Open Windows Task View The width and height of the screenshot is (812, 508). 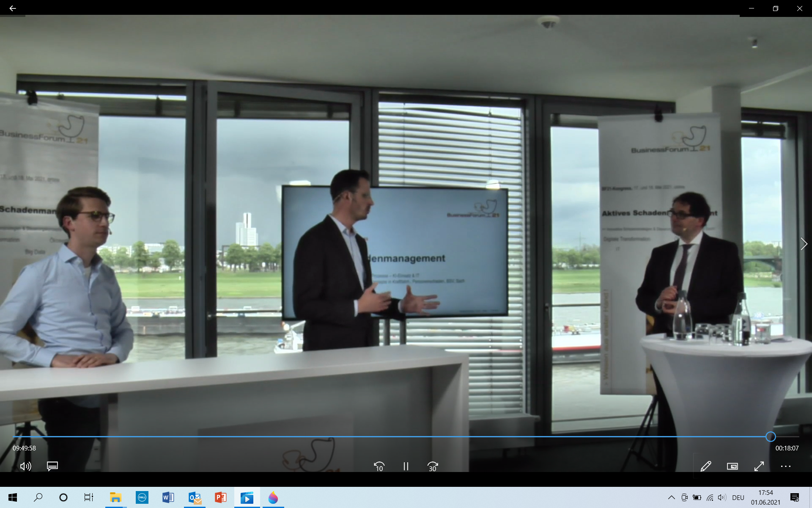coord(88,497)
